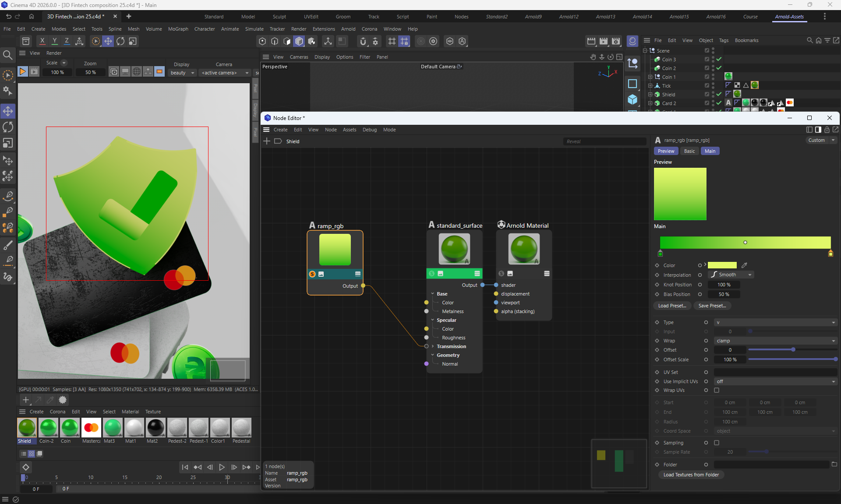This screenshot has height=504, width=841.
Task: Click Load Textures from Folder button
Action: 691,475
